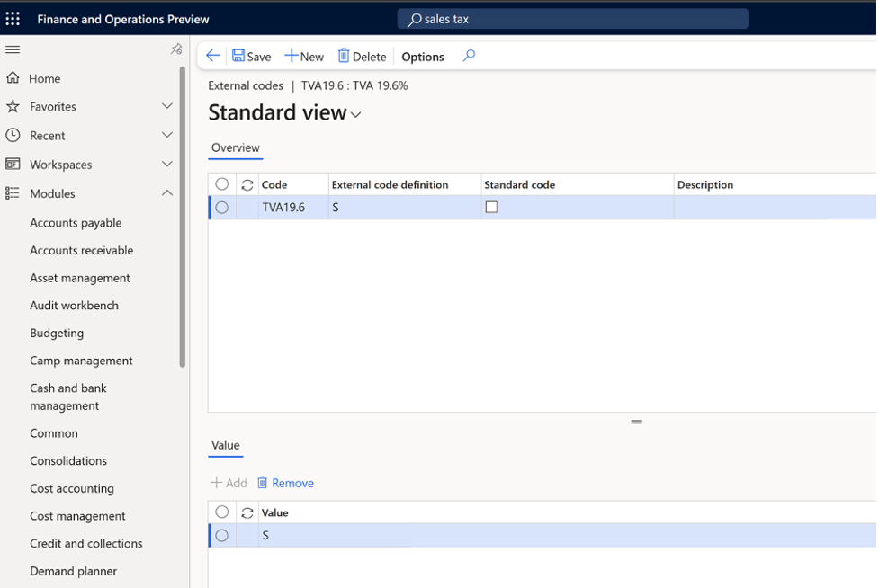The image size is (879, 588).
Task: Remove the selected value entry
Action: (285, 482)
